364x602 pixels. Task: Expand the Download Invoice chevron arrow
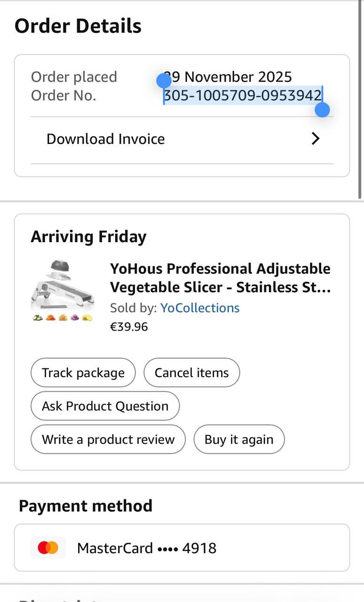tap(316, 139)
